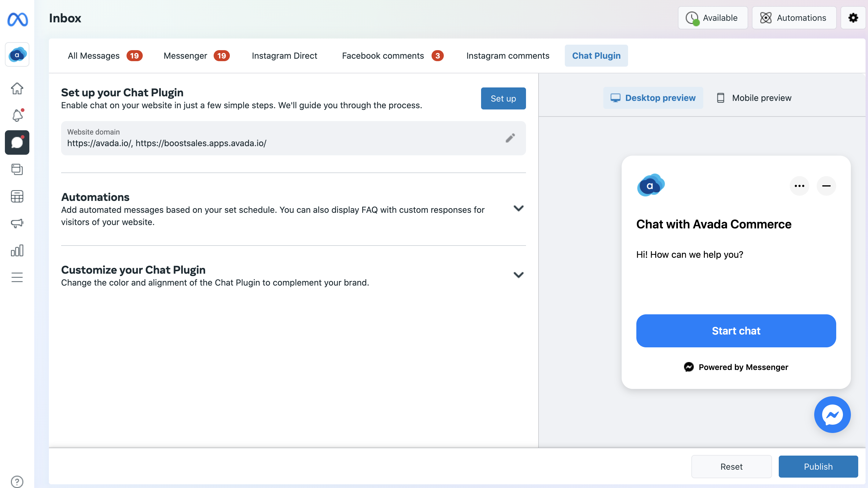Click the Start chat button in preview
This screenshot has height=488, width=868.
[x=736, y=331]
